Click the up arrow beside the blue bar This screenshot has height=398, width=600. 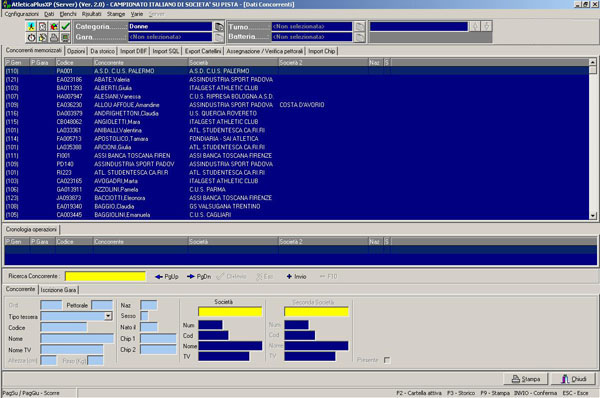(x=475, y=26)
